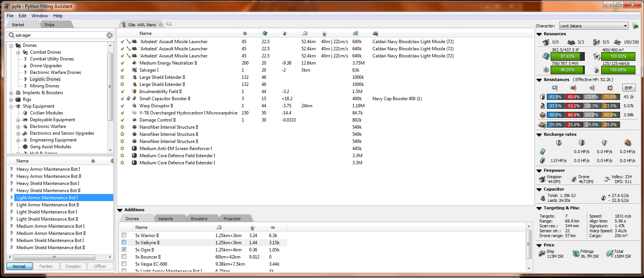The image size is (644, 278).
Task: Collapse the Drones tree node
Action: (x=11, y=45)
